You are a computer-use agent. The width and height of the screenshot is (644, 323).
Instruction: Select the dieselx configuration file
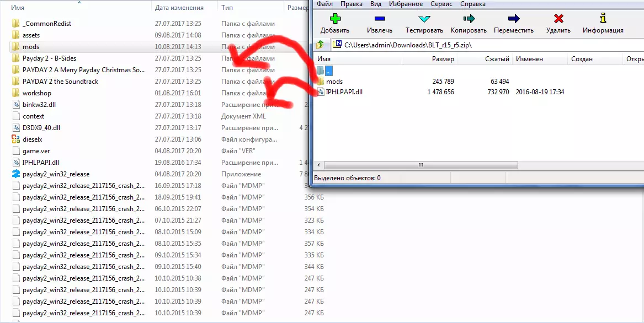coord(33,139)
